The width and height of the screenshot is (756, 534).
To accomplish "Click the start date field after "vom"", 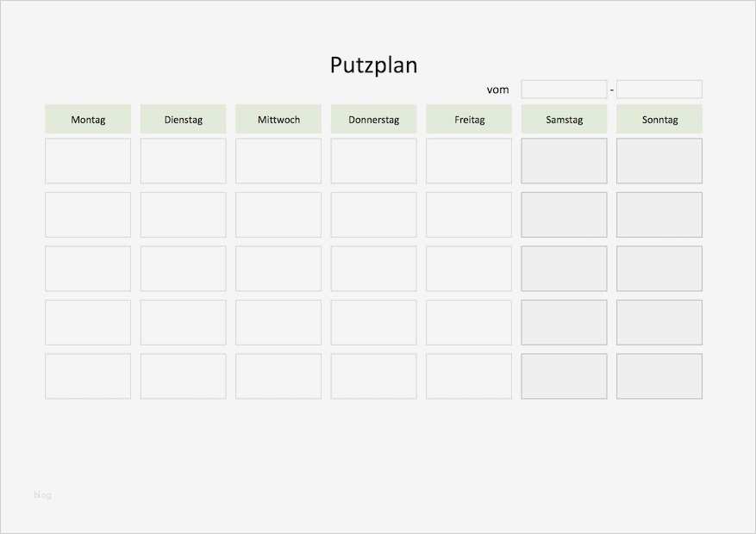I will pos(564,90).
